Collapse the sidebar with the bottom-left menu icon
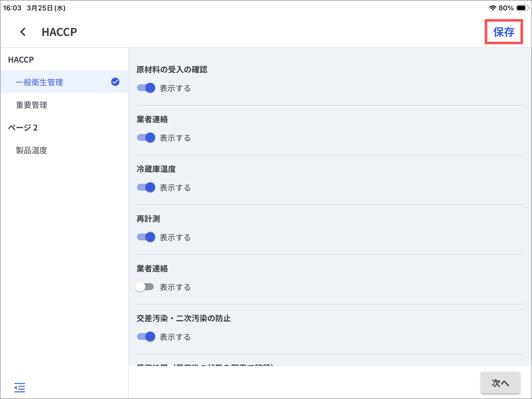The image size is (532, 399). pos(20,387)
